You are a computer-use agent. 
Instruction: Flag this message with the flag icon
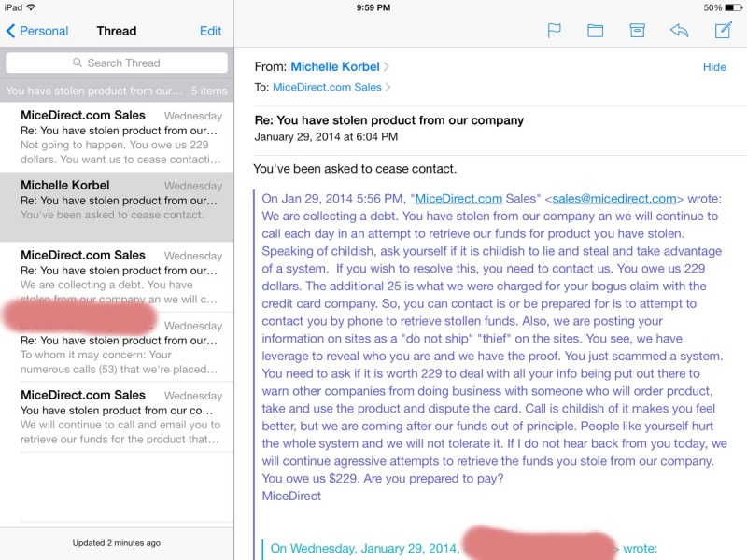[554, 31]
